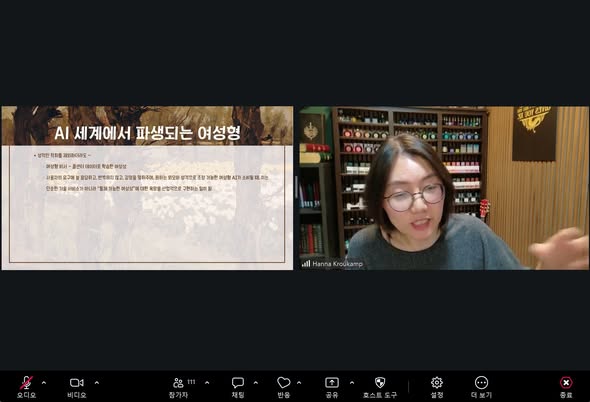
Task: Open the 채팅 chat panel
Action: (x=238, y=387)
